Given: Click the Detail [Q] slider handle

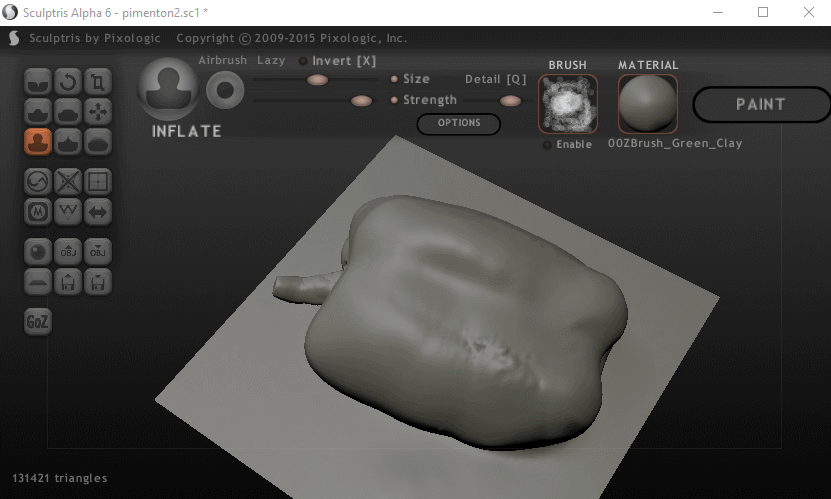Looking at the screenshot, I should 510,101.
